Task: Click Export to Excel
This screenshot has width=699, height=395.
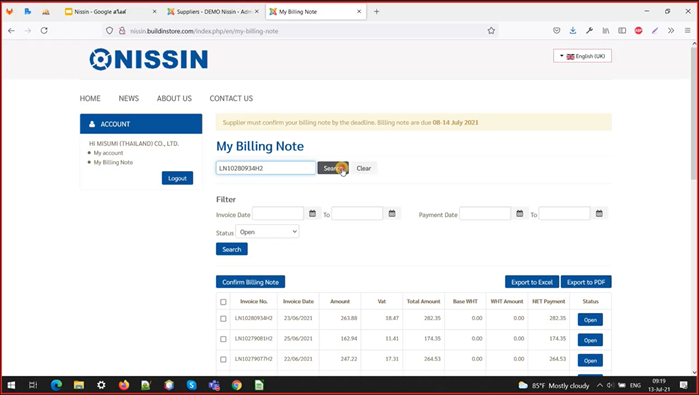Action: click(532, 282)
